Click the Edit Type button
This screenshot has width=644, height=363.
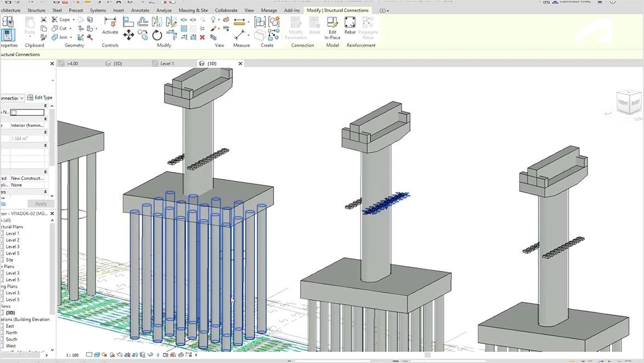[x=41, y=97]
